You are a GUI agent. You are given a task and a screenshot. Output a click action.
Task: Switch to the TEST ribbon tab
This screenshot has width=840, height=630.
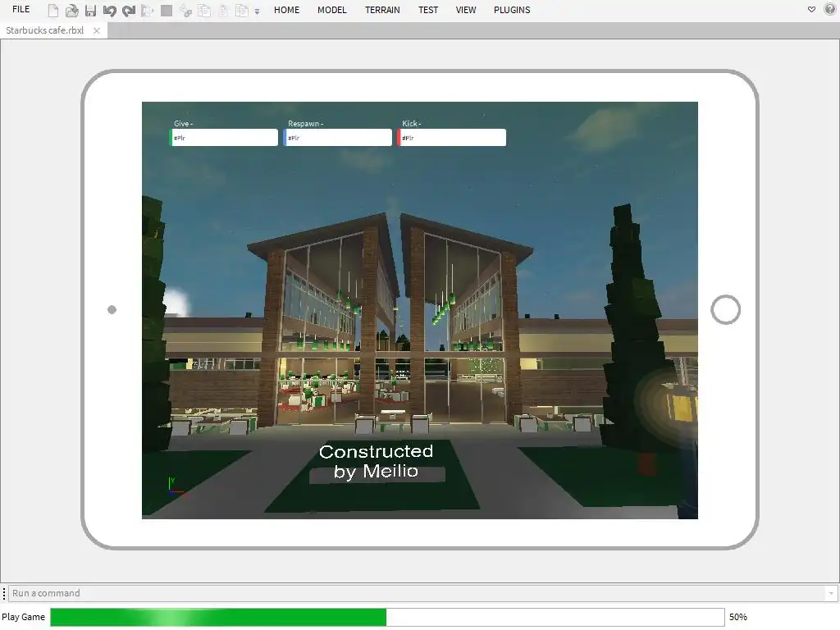click(x=428, y=10)
